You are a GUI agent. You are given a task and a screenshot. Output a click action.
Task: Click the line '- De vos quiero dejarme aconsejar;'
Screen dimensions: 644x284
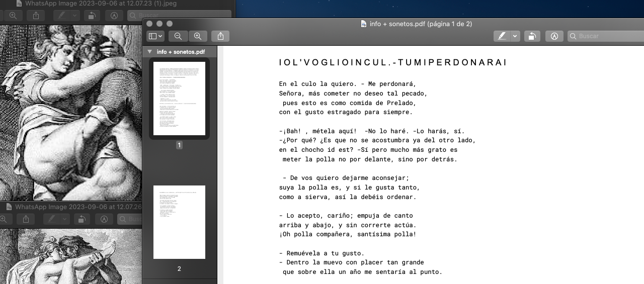(346, 178)
